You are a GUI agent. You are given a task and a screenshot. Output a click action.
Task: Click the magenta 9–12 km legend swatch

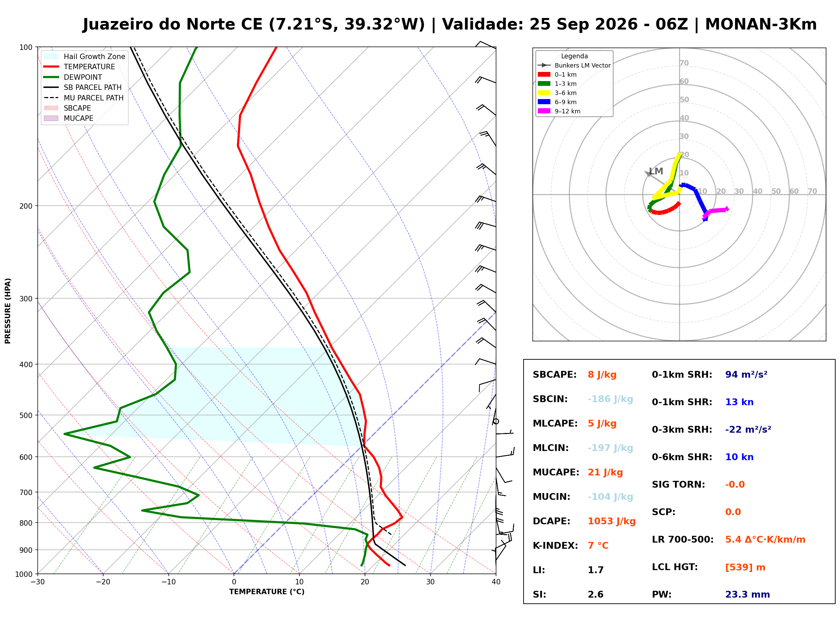(x=544, y=111)
